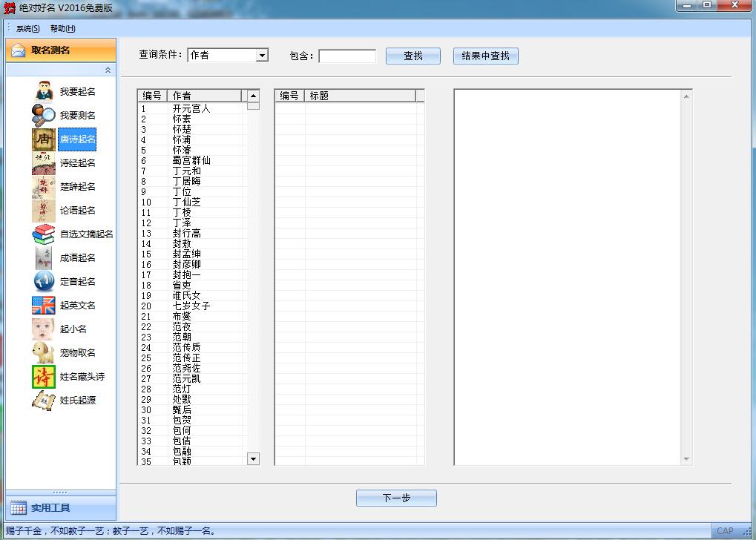Select author row 蜀宫群仙
Viewport: 756px width, 540px height.
[192, 160]
